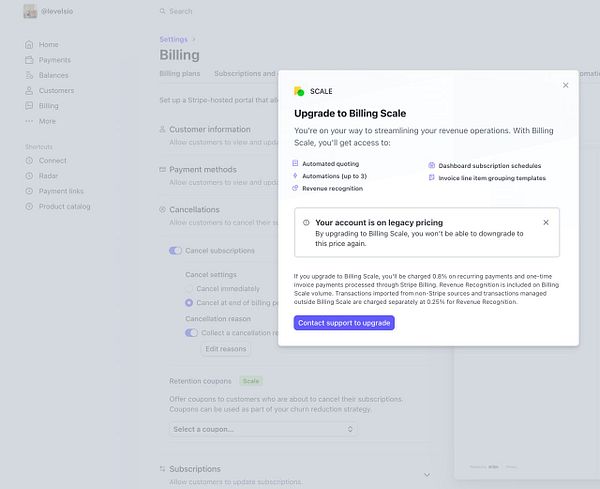
Task: Select Cancel at end of billing period
Action: pos(189,303)
